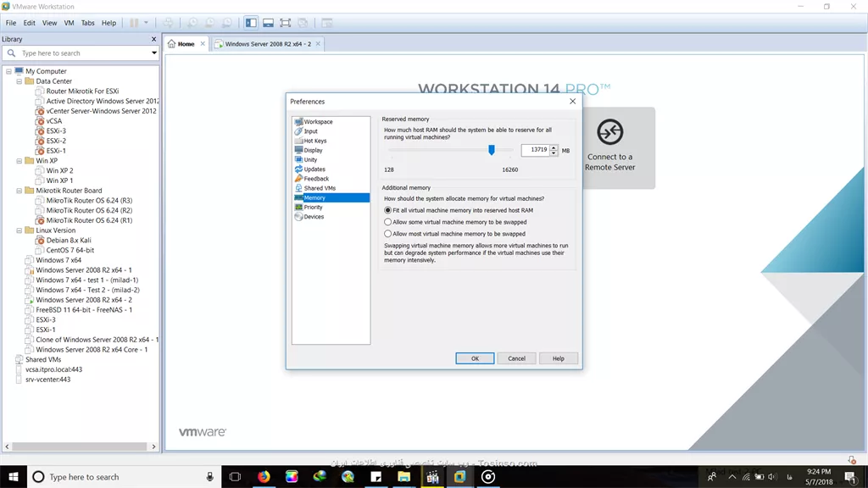
Task: Collapse the My Computer tree node
Action: (x=8, y=71)
